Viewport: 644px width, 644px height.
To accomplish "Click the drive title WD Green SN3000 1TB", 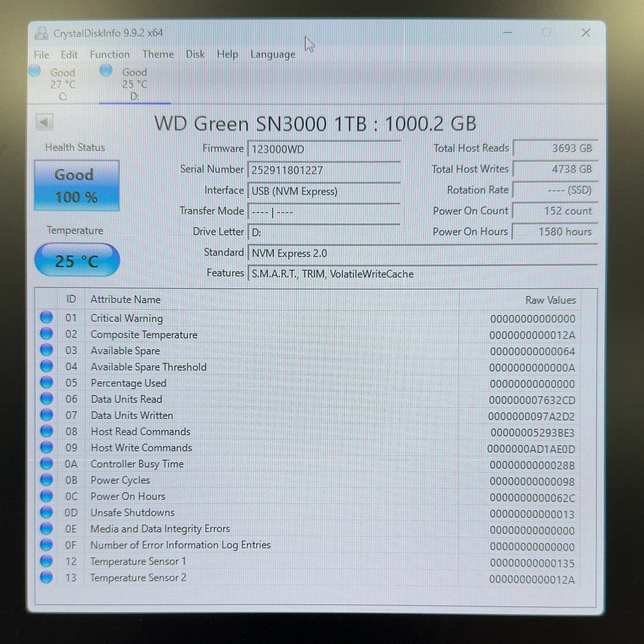I will 260,124.
